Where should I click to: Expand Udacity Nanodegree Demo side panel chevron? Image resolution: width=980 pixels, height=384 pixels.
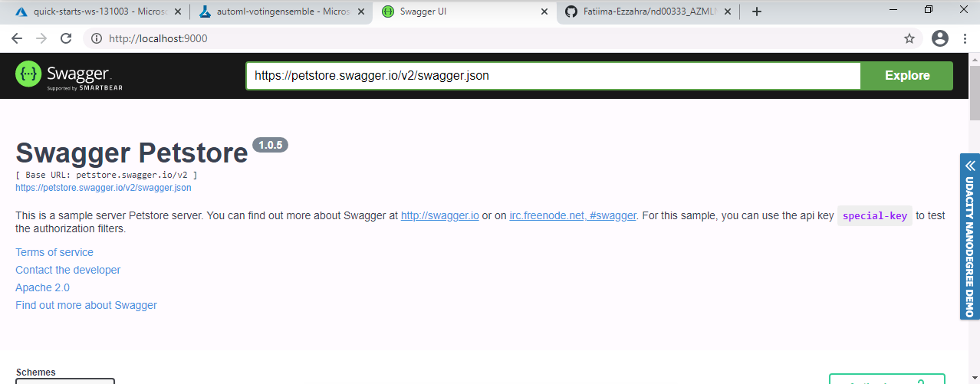970,166
